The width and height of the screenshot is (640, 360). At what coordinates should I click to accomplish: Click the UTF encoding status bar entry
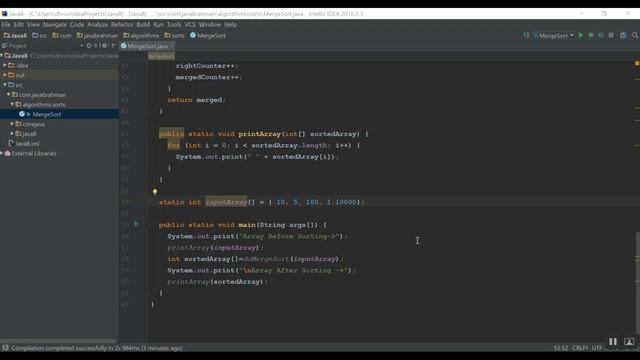click(x=597, y=348)
